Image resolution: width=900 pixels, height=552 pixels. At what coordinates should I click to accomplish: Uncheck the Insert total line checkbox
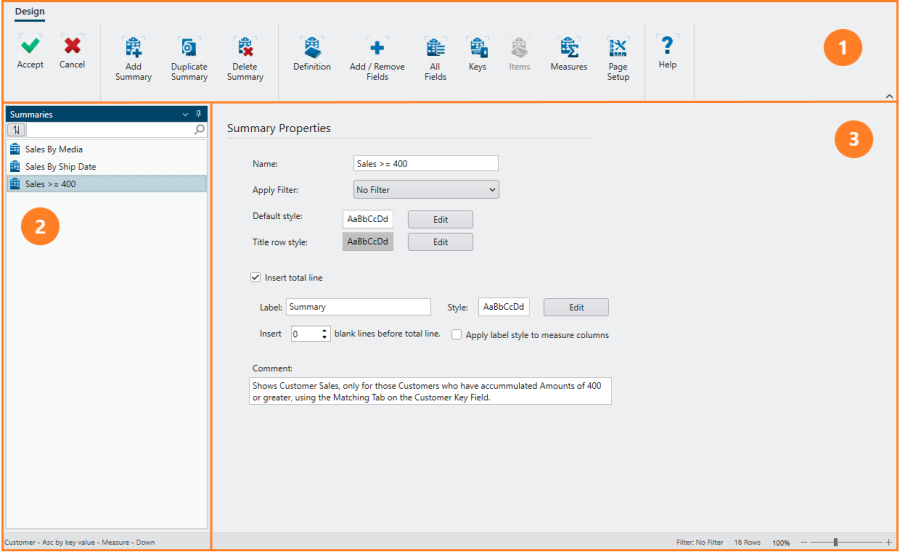point(256,277)
